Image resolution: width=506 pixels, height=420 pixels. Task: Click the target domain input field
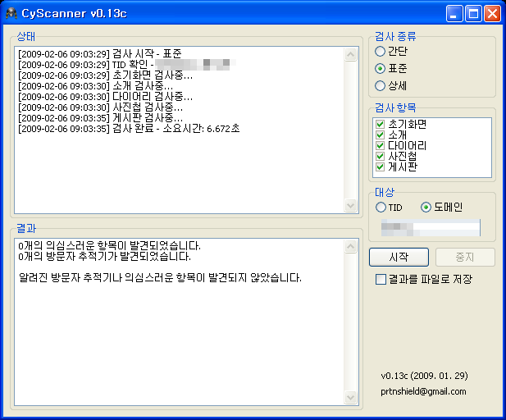(431, 227)
